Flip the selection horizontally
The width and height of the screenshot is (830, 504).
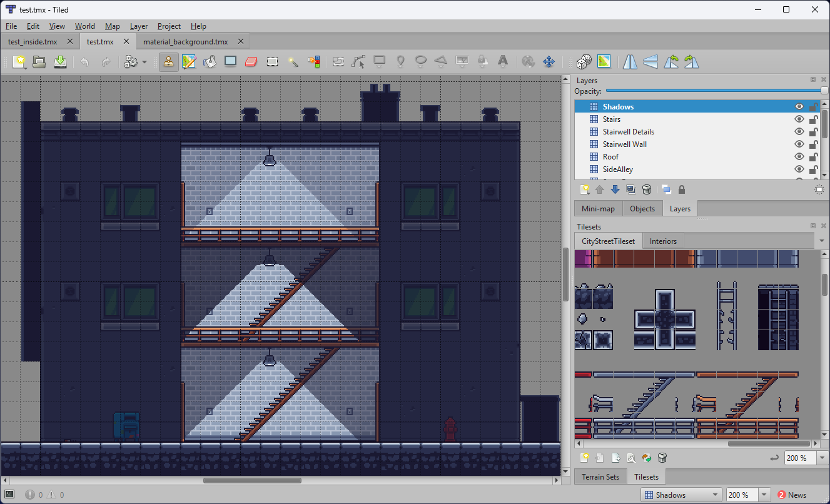630,61
